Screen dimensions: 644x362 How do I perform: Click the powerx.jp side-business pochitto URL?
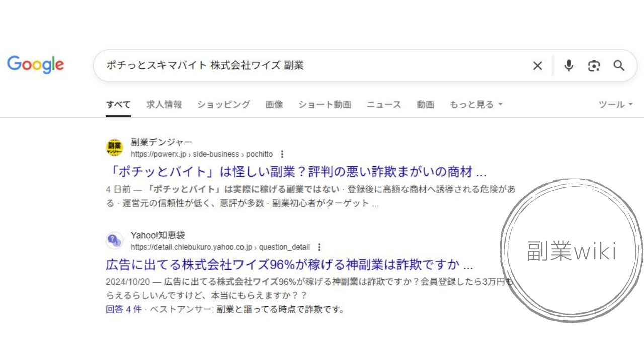point(202,154)
